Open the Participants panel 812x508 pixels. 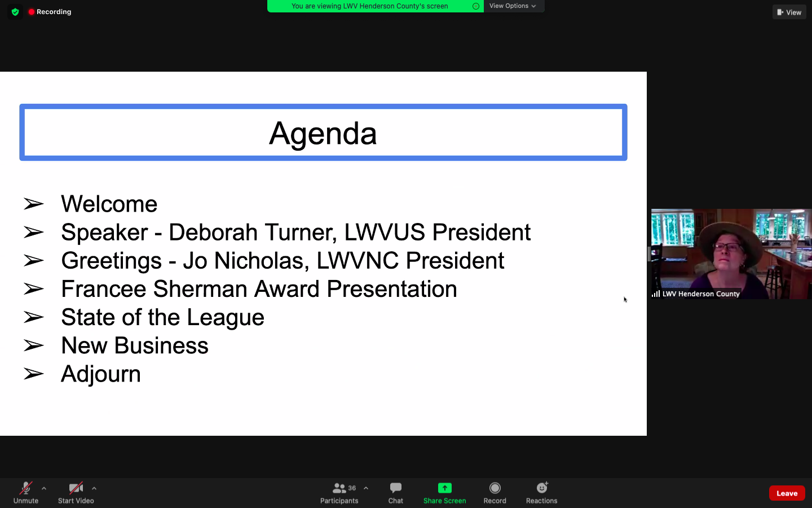pos(339,493)
